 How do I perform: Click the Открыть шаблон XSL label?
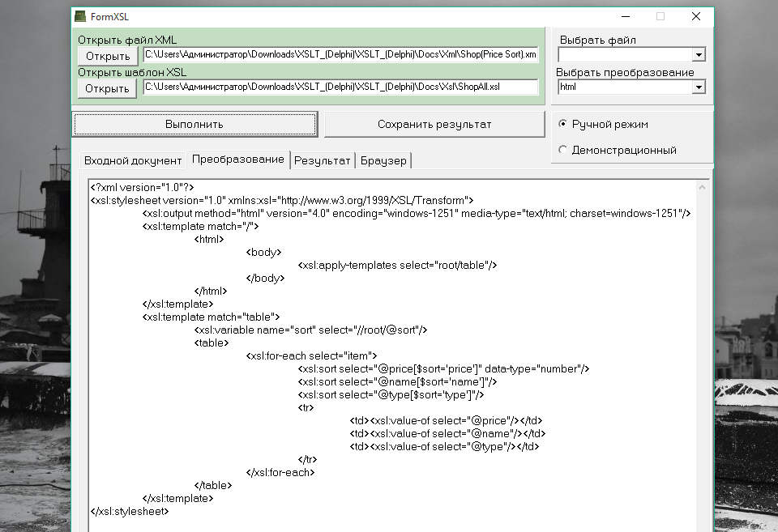pos(132,72)
